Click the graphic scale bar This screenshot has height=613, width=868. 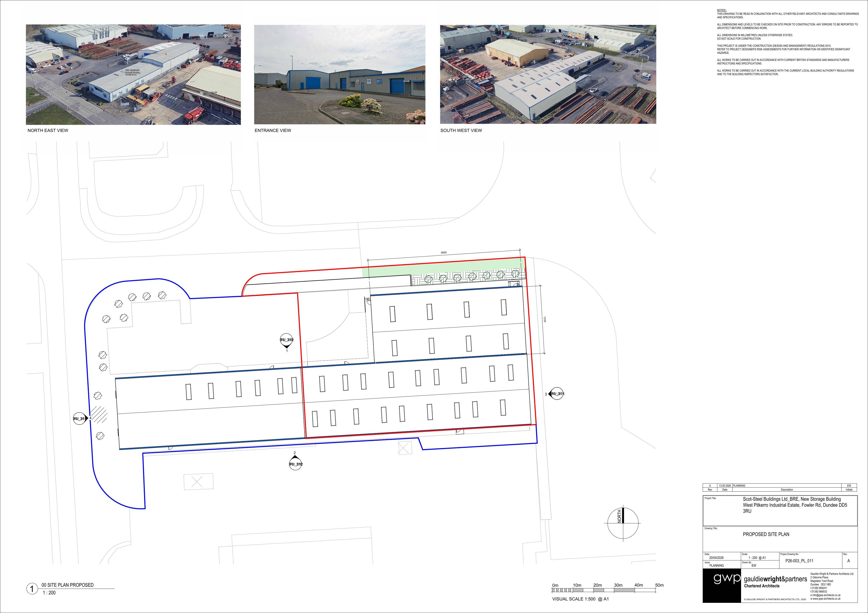point(604,590)
